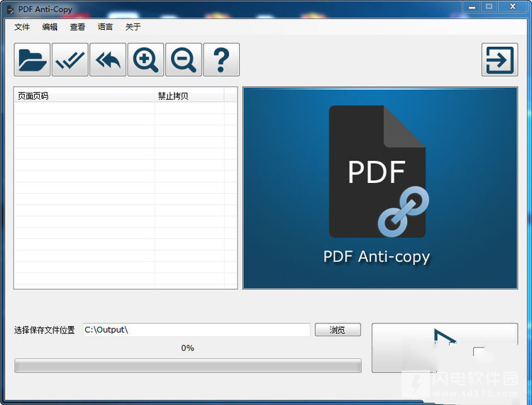Open the 编辑 menu
Screen dimensions: 532x405
(50, 27)
